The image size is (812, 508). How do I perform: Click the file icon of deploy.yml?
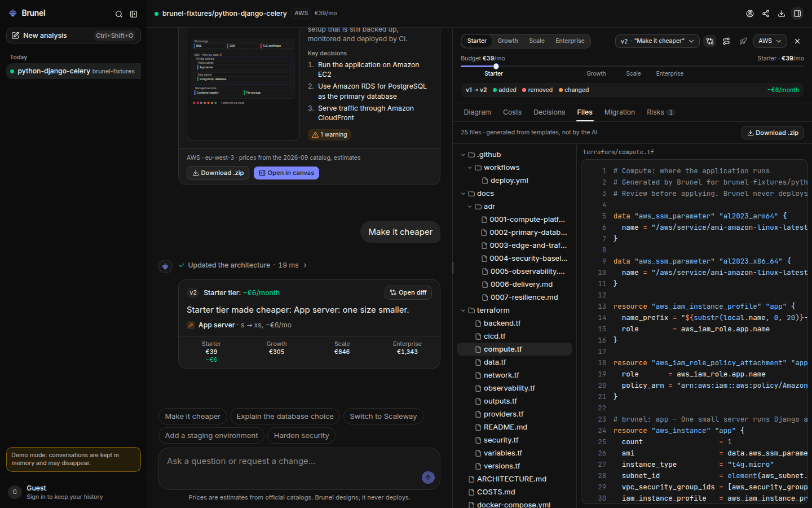coord(485,181)
